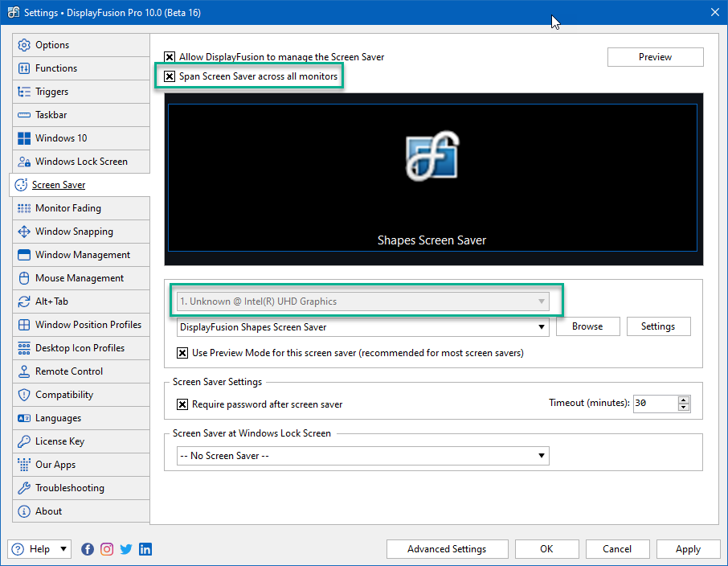Go to the Taskbar icon

(x=23, y=115)
